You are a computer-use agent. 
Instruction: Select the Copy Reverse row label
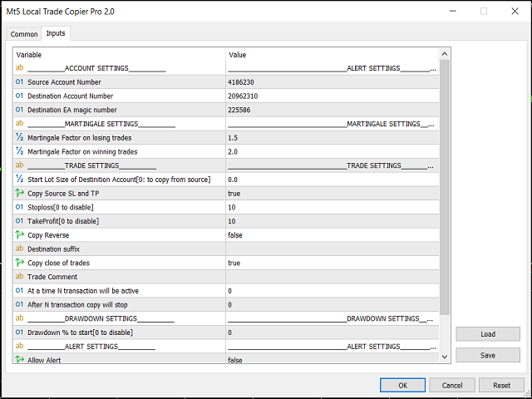pyautogui.click(x=48, y=235)
